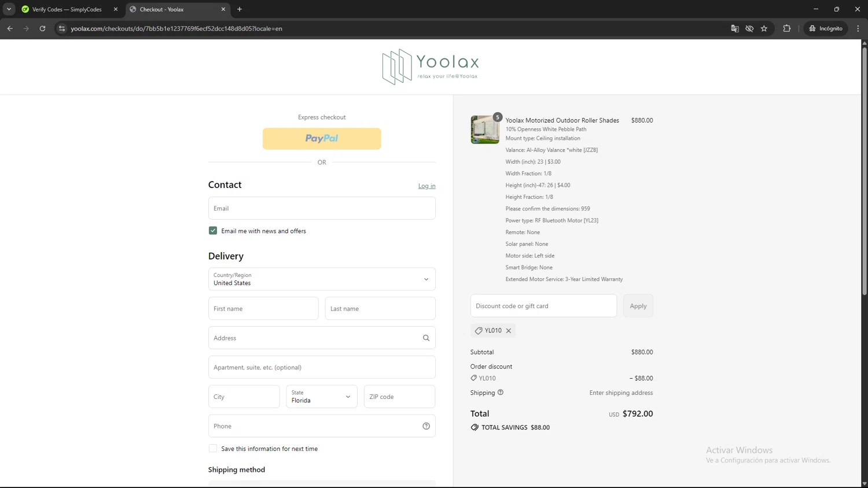Click the First name field
Screen dimensions: 868x488
(263, 309)
